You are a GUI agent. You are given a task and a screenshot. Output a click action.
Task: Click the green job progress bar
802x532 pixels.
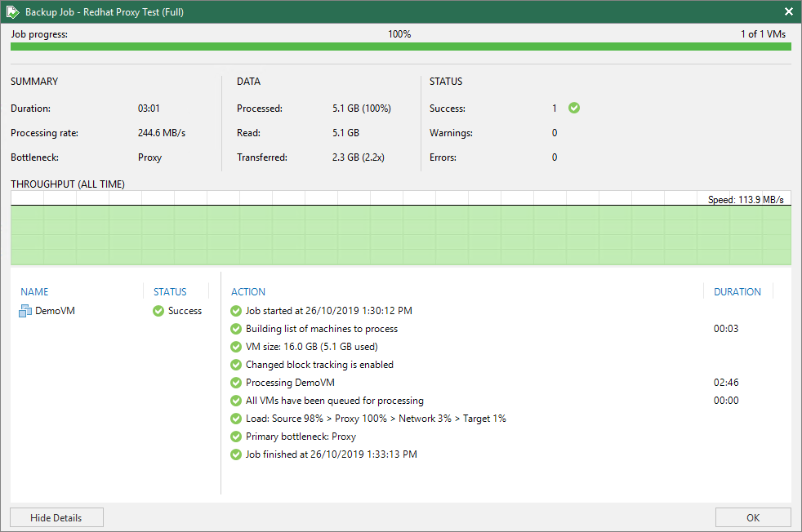point(400,47)
